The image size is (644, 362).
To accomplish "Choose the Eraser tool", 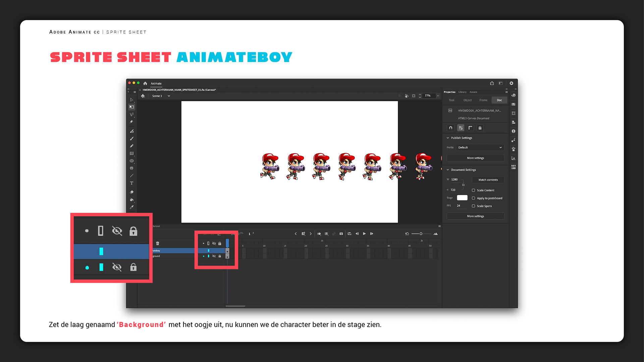I will point(132,192).
